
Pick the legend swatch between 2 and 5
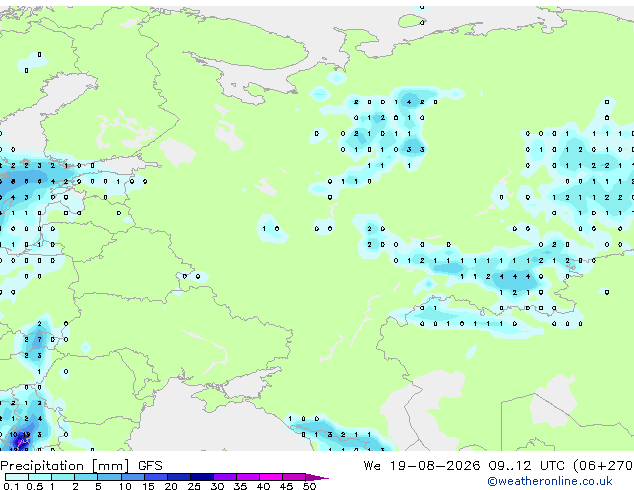(x=86, y=477)
